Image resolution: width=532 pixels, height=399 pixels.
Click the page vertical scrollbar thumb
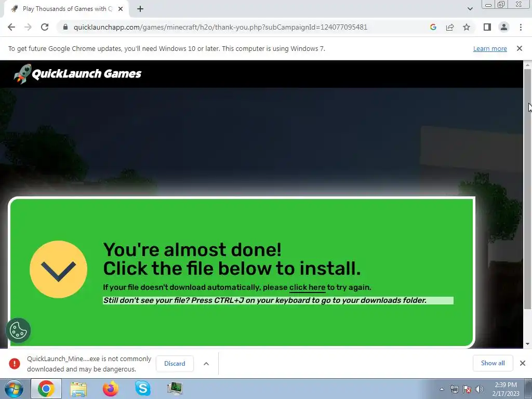coord(527,189)
